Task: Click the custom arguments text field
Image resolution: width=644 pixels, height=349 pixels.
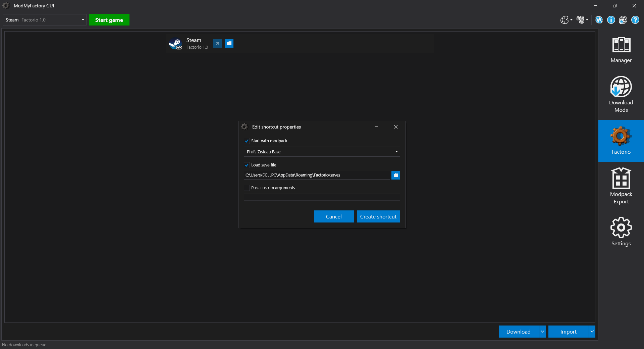Action: tap(322, 197)
